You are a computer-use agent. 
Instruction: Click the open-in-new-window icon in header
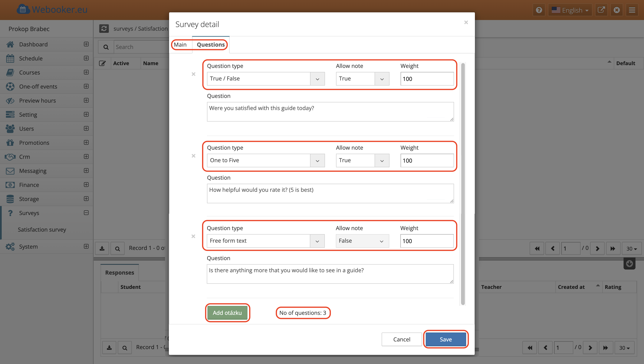(x=601, y=10)
